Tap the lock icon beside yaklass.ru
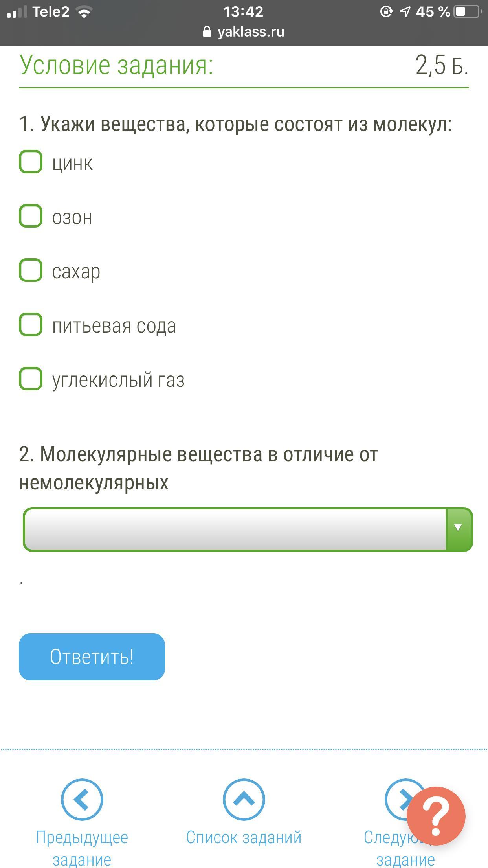Screen dimensions: 488x868 tap(207, 32)
